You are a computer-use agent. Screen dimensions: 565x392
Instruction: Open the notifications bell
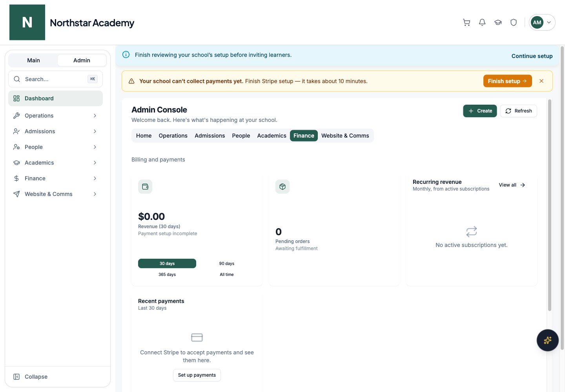(482, 22)
